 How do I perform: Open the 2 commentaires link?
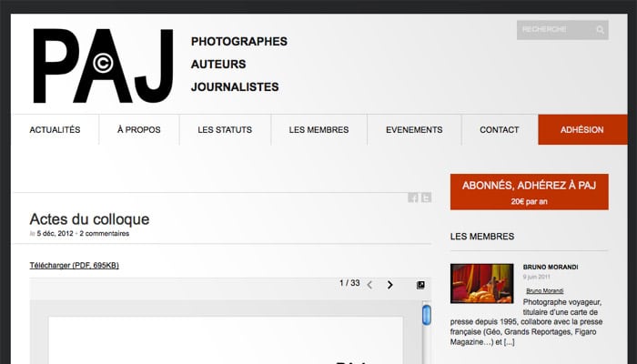104,234
